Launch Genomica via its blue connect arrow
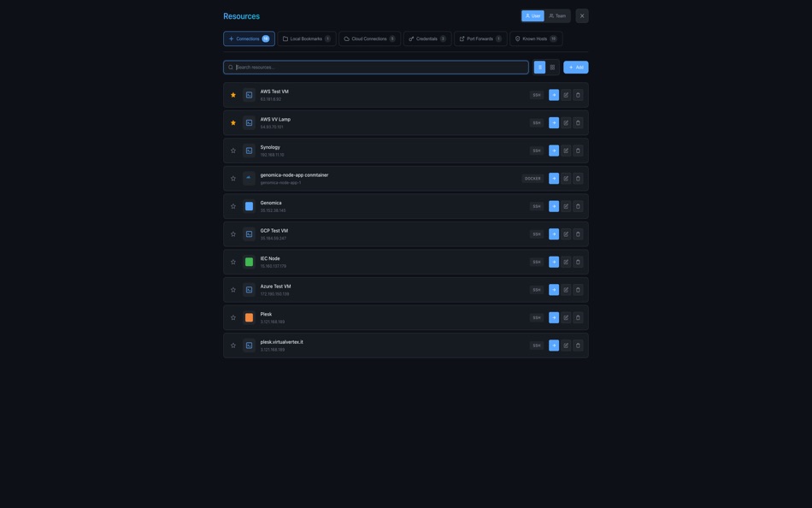812x508 pixels. 553,204
